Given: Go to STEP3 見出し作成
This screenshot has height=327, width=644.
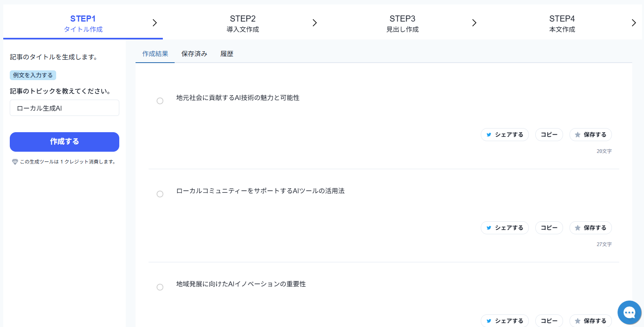Looking at the screenshot, I should [402, 24].
